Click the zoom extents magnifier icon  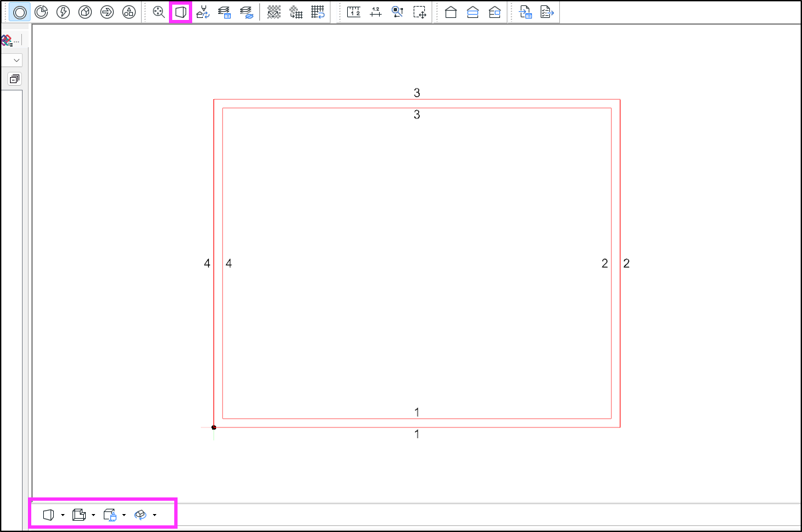tap(158, 12)
